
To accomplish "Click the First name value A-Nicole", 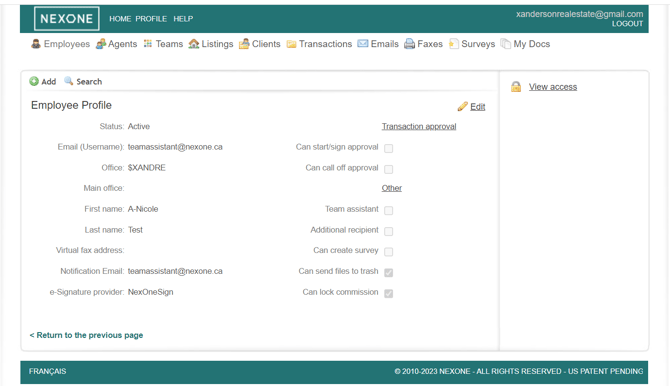I will tap(143, 209).
